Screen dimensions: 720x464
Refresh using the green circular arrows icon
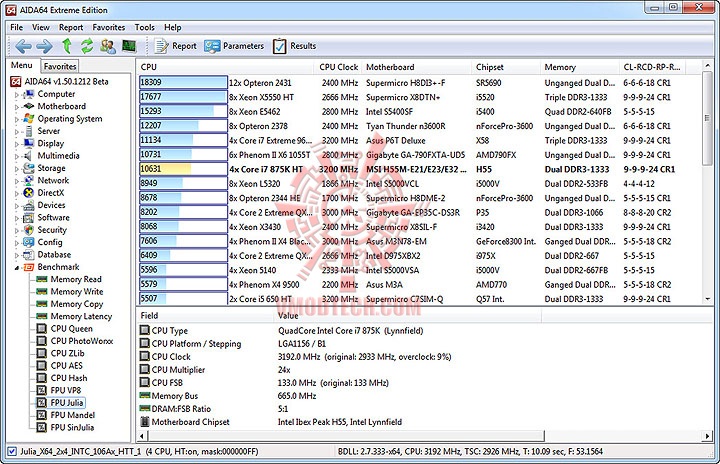[87, 46]
